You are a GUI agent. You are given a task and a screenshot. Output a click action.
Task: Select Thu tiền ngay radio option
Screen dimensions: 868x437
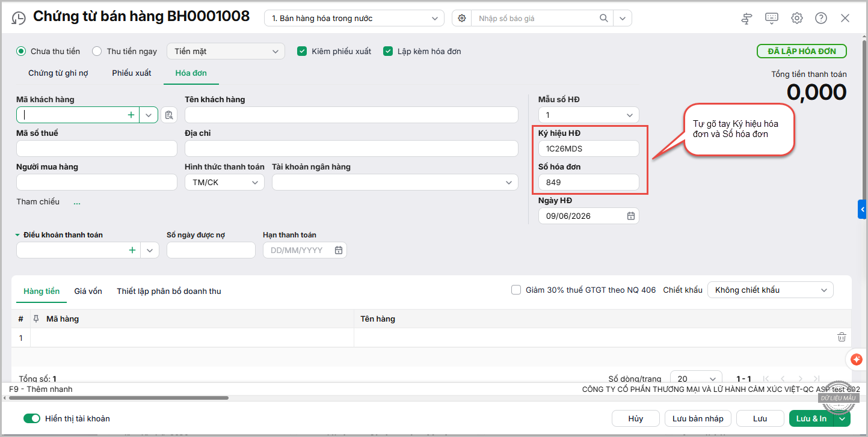pos(97,51)
